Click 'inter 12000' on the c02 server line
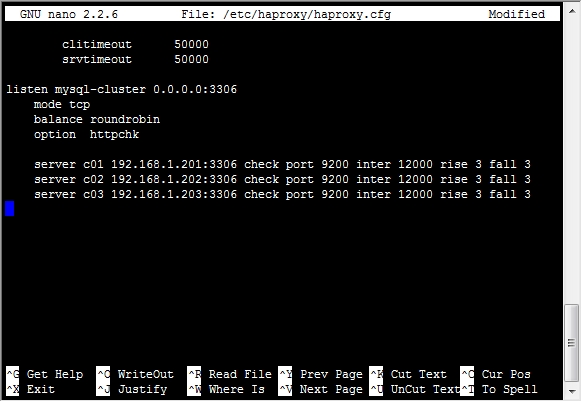The height and width of the screenshot is (402, 582). click(x=395, y=179)
